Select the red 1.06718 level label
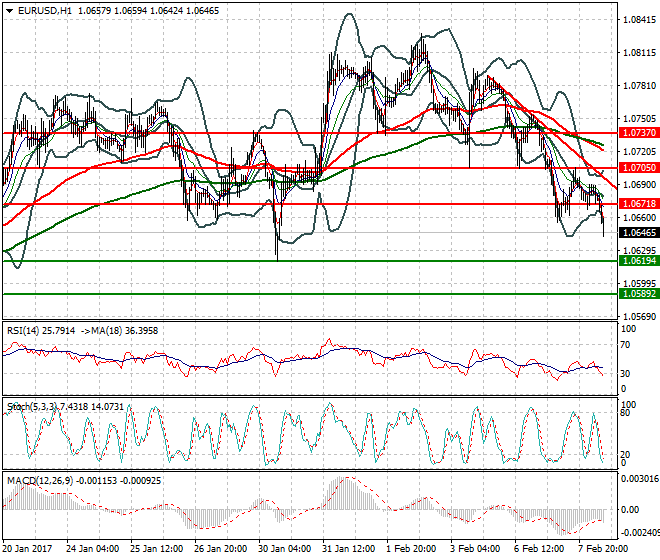This screenshot has height=560, width=660. (639, 204)
